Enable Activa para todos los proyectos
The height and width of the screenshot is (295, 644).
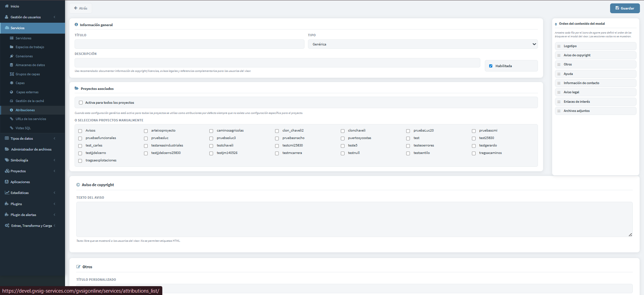tap(81, 103)
